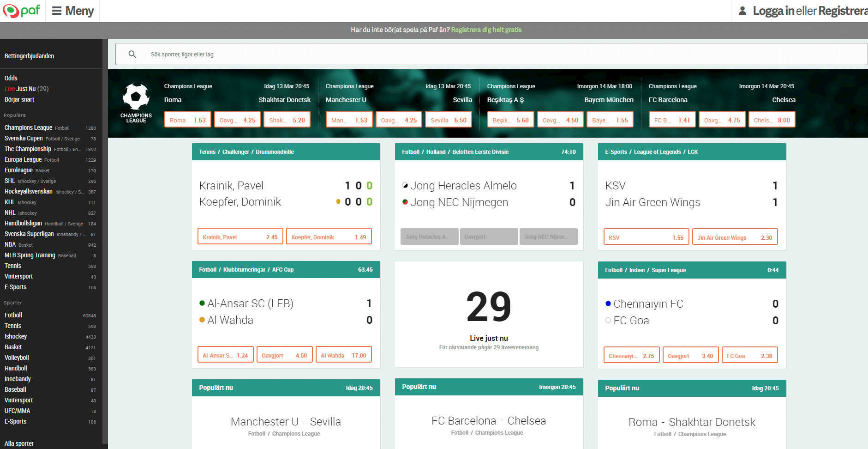Open the hamburger Meny
868x449 pixels.
click(72, 11)
